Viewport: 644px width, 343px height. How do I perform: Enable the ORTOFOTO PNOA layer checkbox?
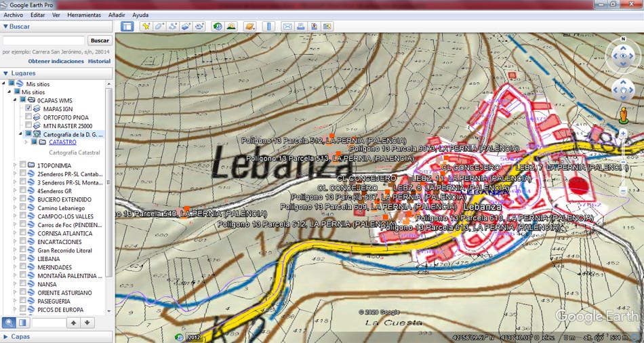pyautogui.click(x=28, y=117)
